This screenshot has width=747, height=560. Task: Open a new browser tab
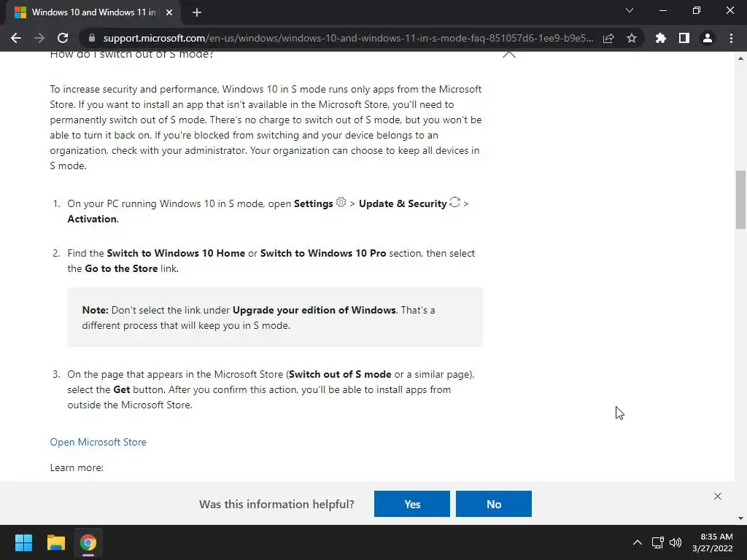pos(197,12)
